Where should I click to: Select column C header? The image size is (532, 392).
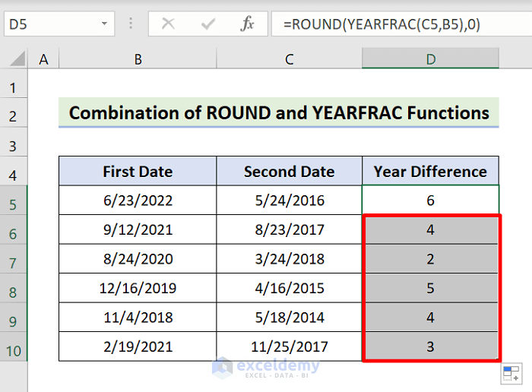(x=289, y=59)
